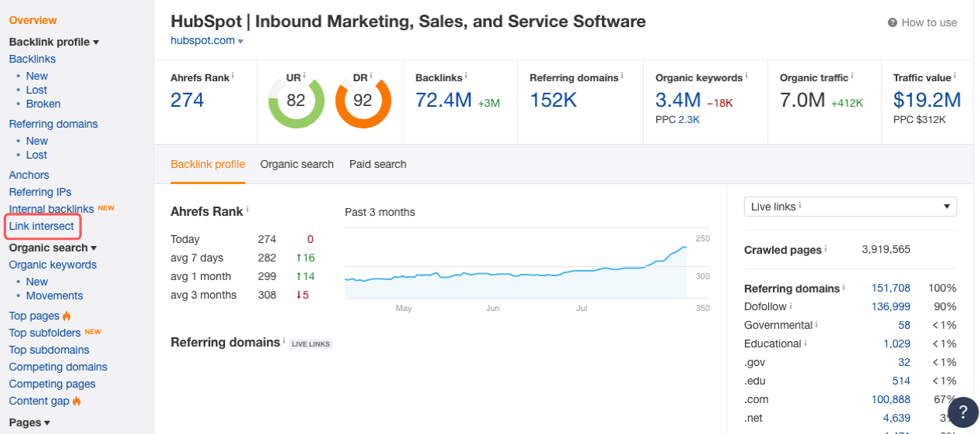Open Referring IPs in sidebar
The image size is (980, 434).
[x=40, y=192]
